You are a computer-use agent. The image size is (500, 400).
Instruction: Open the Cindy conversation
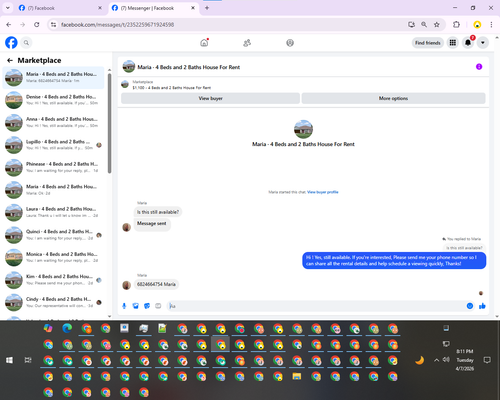click(x=53, y=302)
